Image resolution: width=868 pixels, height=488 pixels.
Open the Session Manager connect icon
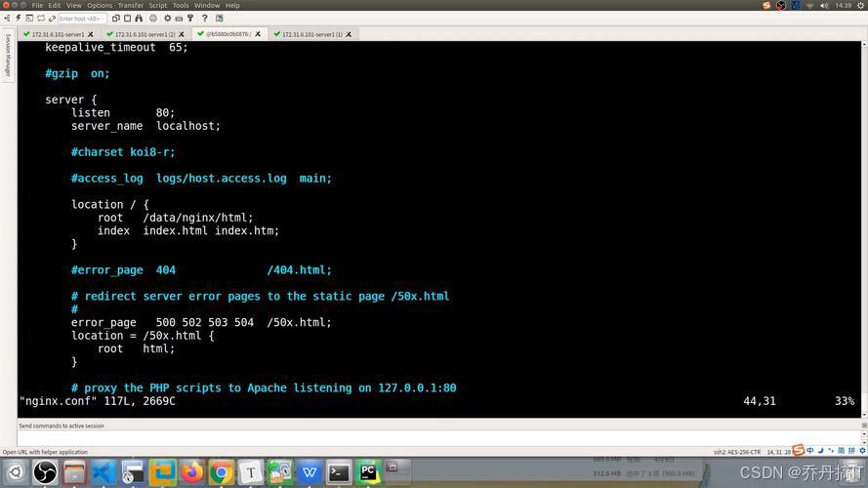click(7, 19)
